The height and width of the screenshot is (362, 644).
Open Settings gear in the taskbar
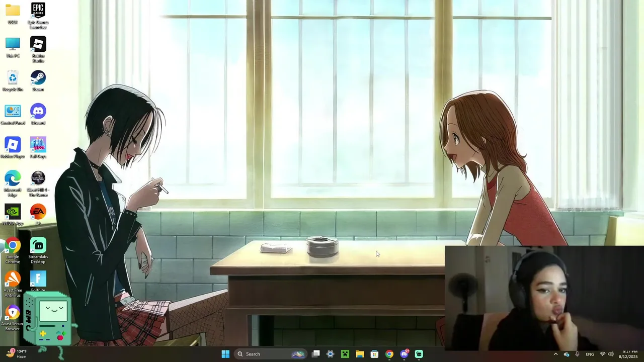click(x=331, y=354)
